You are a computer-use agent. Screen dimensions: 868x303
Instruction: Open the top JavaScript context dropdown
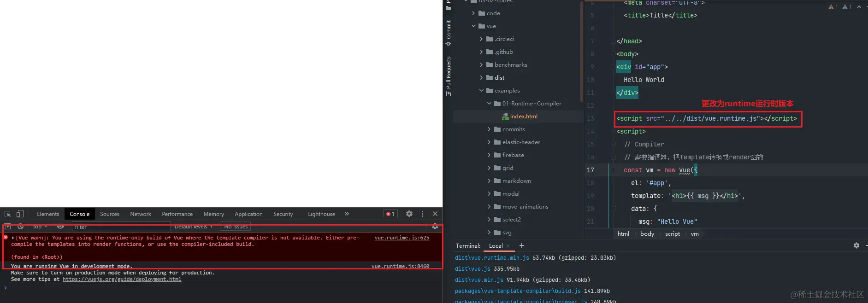[x=40, y=227]
